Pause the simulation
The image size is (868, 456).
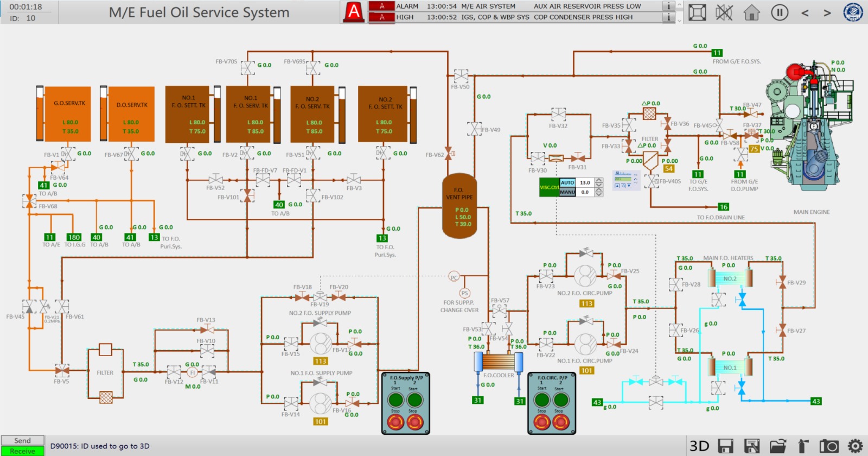pos(780,12)
